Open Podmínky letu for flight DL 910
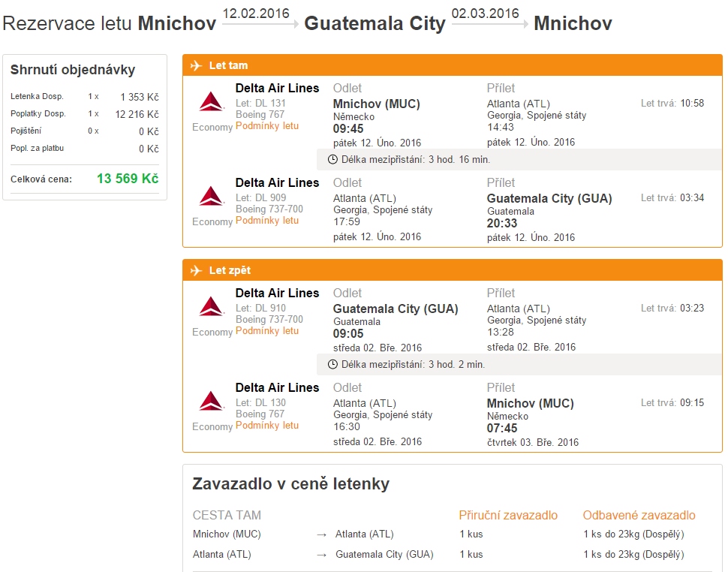 pos(267,331)
